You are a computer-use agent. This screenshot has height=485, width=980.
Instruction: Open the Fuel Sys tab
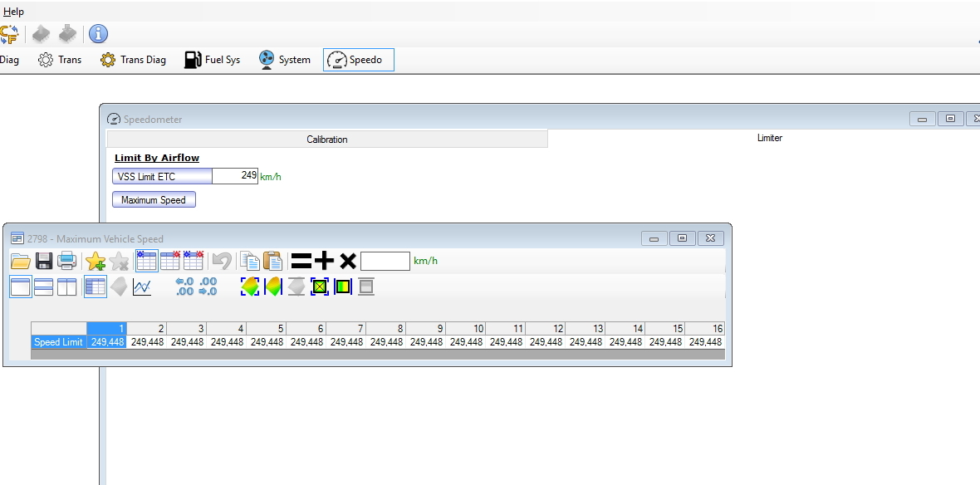tap(213, 60)
